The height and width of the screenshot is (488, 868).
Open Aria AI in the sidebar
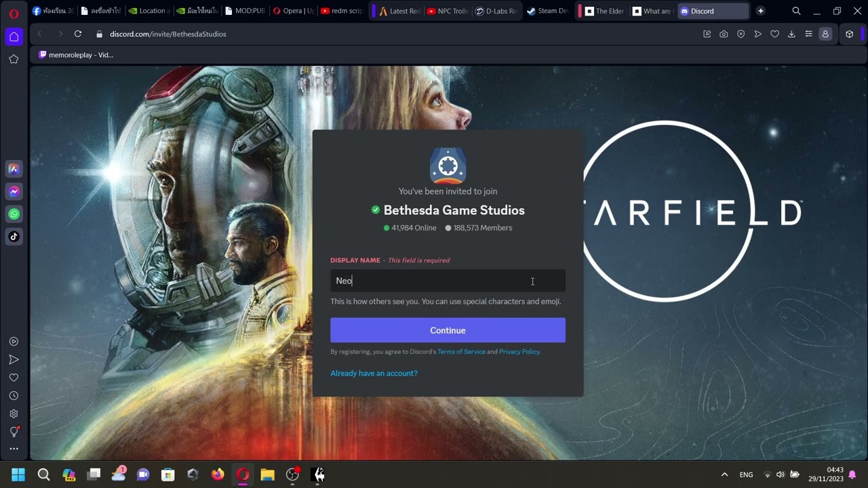14,169
